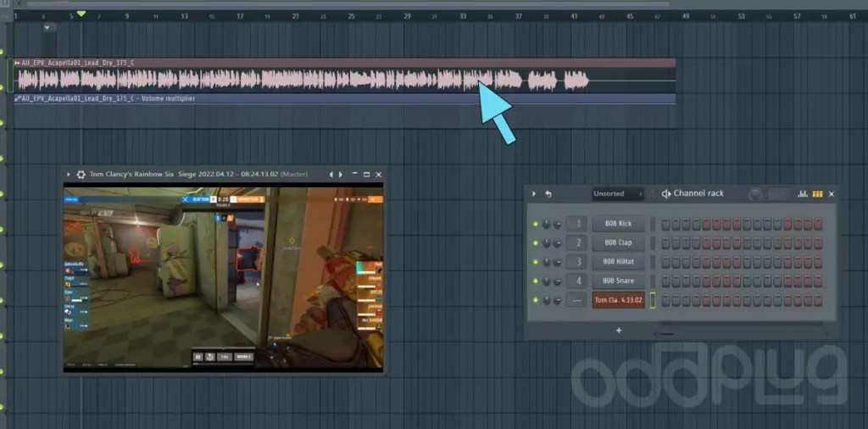Open the 808 Snare channel button
868x429 pixels.
(x=618, y=281)
